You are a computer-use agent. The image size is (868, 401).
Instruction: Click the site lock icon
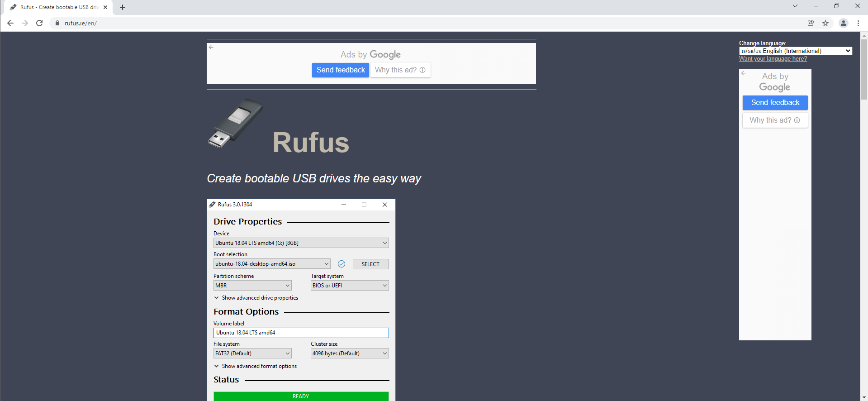tap(57, 23)
